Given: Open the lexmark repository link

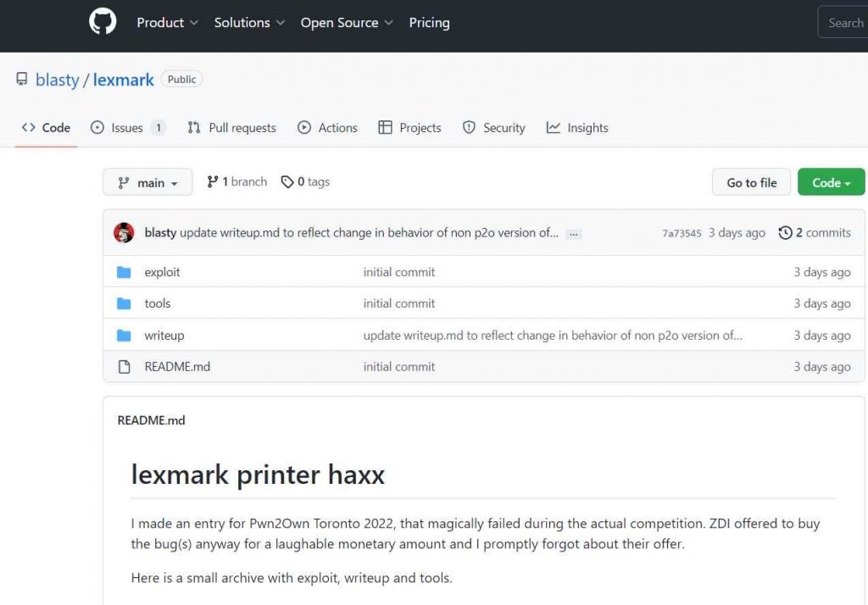Looking at the screenshot, I should click(124, 80).
